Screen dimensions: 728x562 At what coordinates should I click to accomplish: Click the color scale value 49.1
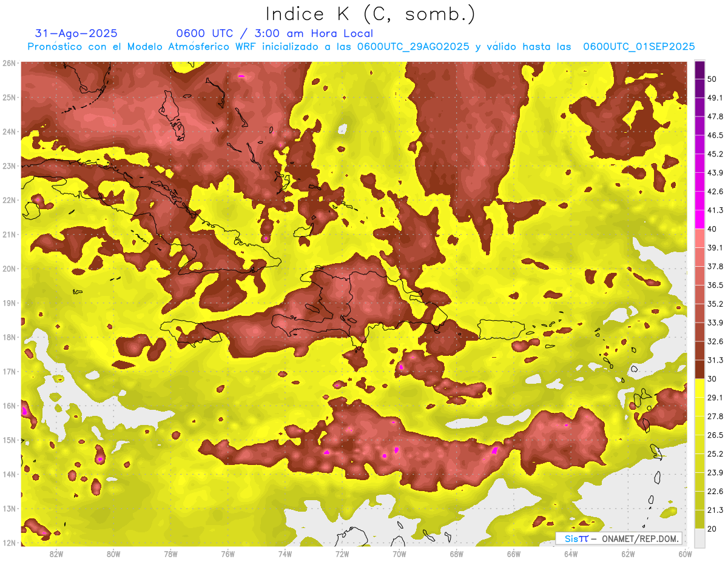point(715,98)
